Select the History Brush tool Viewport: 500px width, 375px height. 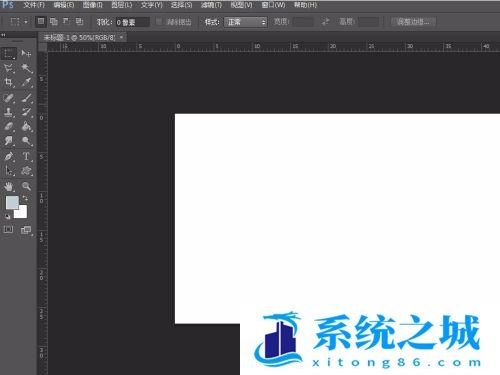26,112
